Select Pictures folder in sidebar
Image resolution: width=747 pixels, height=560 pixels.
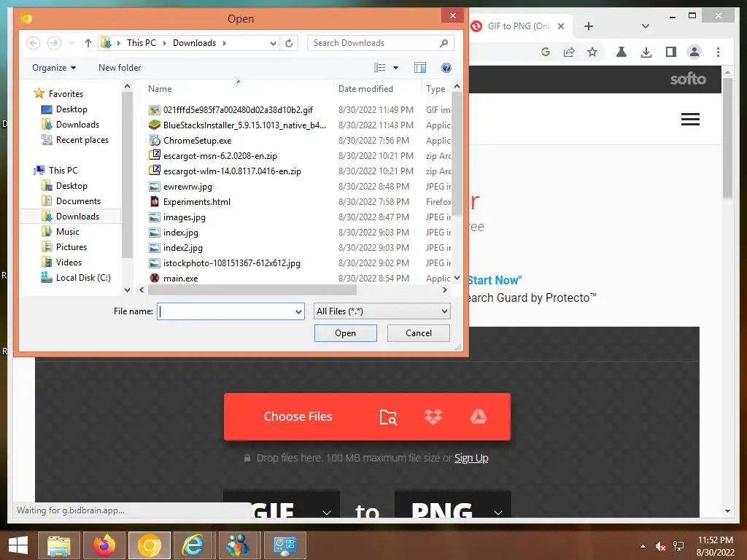[x=71, y=247]
